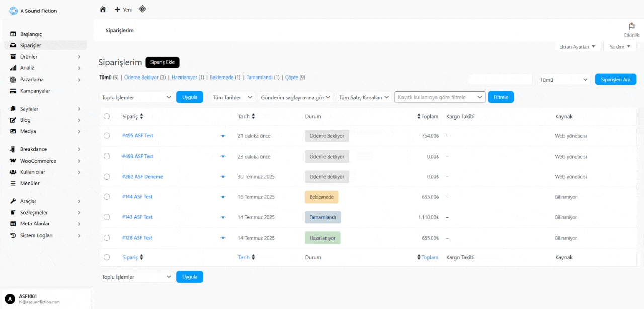Expand the Tüm Tarihler date filter
Screen dimensions: 644x309
232,97
